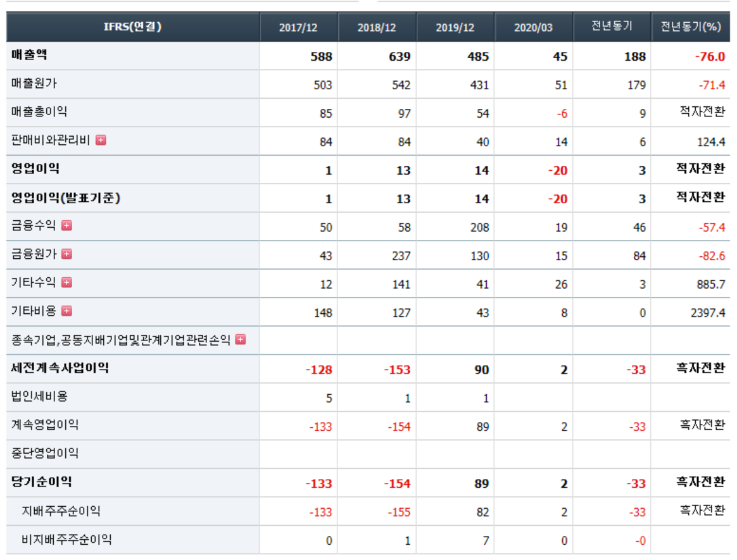Click 세전계속사업이익 value -128
Screen dimensions: 737x560
[319, 370]
